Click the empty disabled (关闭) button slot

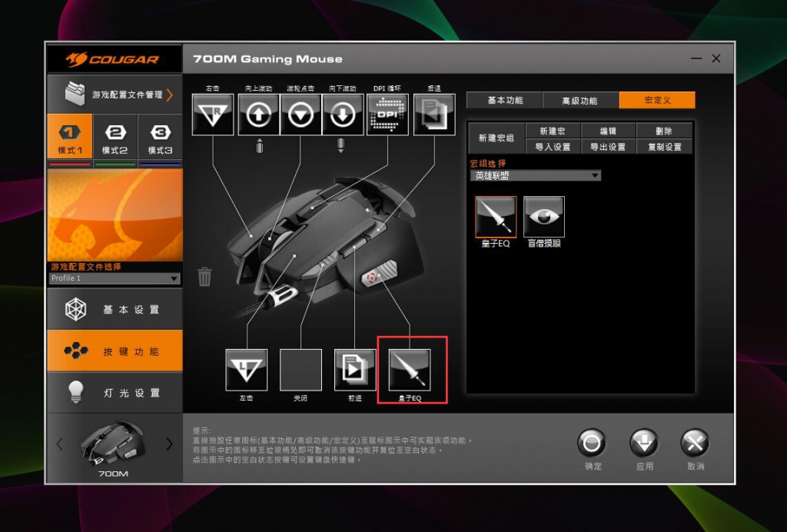click(301, 370)
